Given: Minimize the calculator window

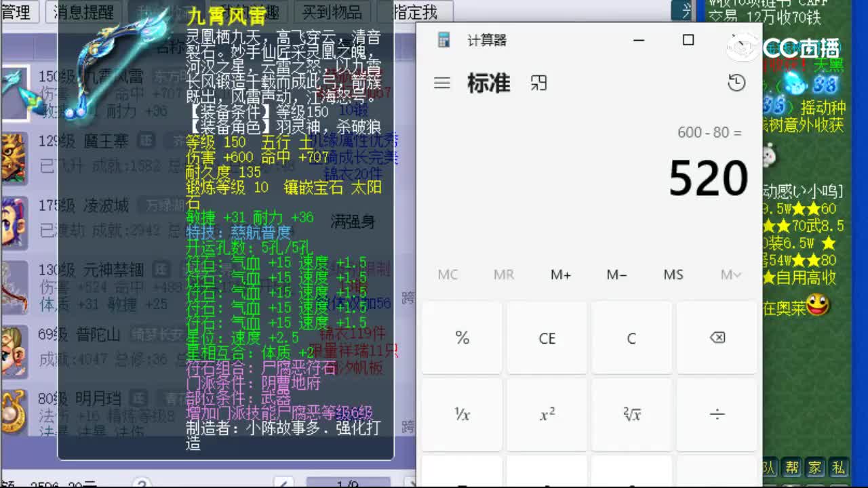Looking at the screenshot, I should pyautogui.click(x=639, y=40).
